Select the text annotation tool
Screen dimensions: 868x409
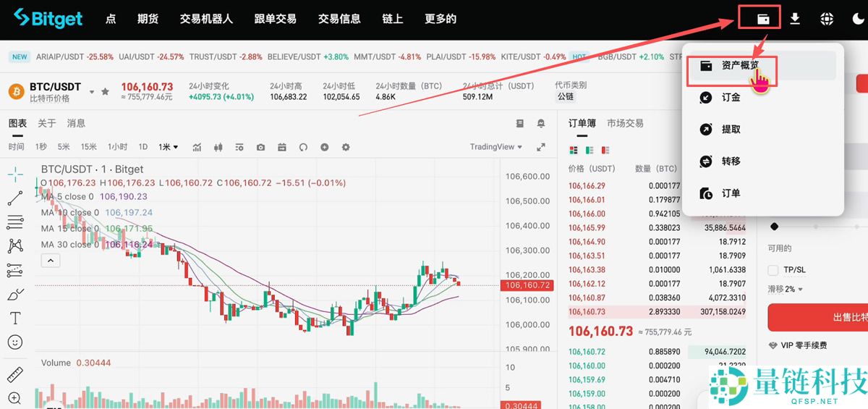(x=14, y=318)
